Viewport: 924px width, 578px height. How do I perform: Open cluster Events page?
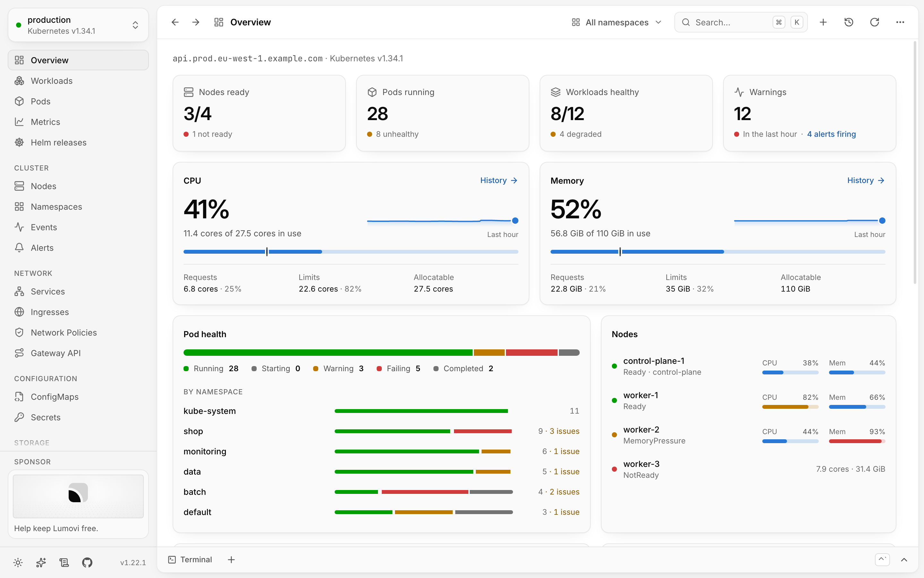pos(78,227)
